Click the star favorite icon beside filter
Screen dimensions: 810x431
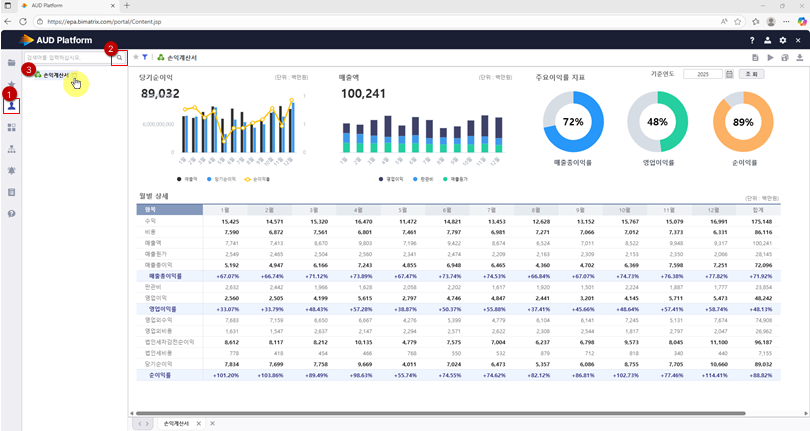click(136, 58)
